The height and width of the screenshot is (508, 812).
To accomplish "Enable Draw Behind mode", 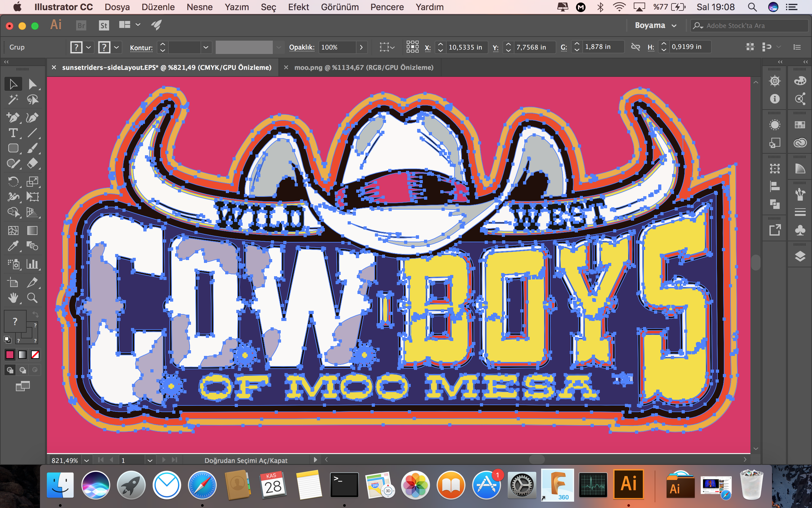I will point(23,370).
